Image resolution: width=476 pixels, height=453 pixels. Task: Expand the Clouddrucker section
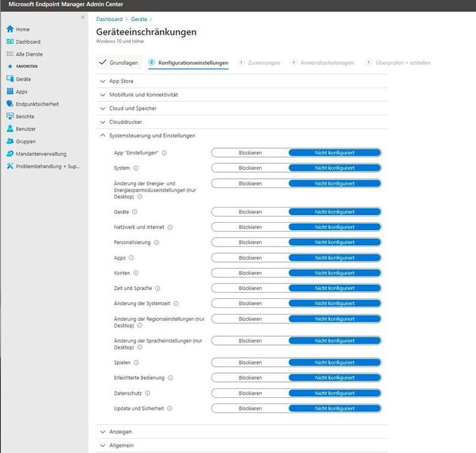[x=242, y=122]
